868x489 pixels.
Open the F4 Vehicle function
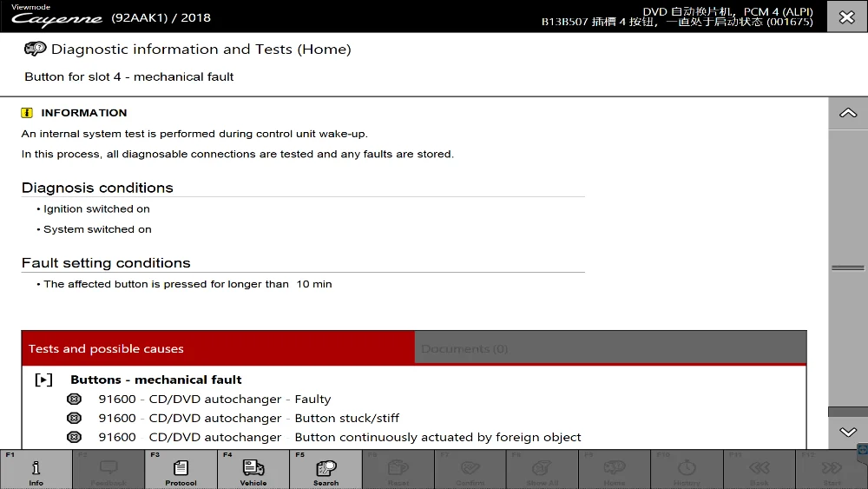tap(253, 469)
